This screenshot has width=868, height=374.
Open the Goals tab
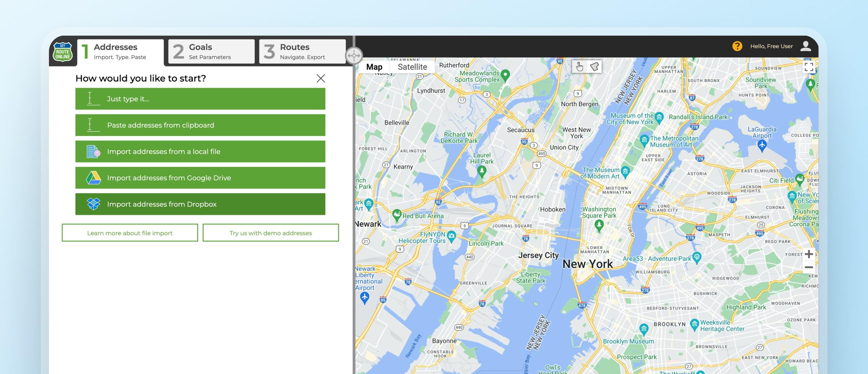pos(211,51)
